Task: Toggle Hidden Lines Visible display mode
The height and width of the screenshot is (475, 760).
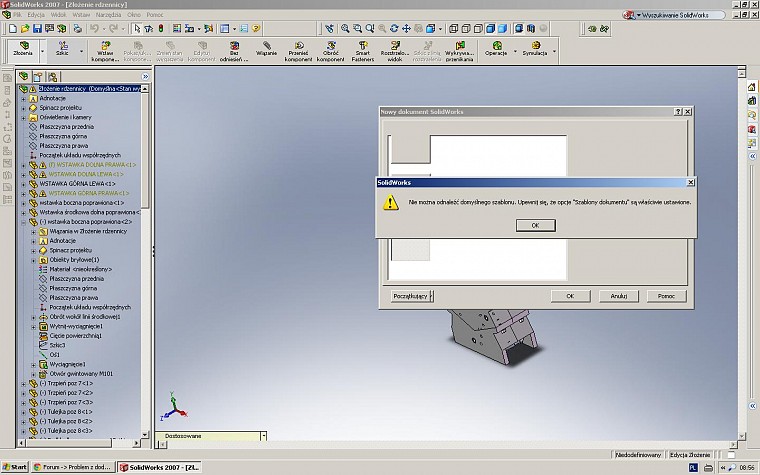Action: [466, 29]
